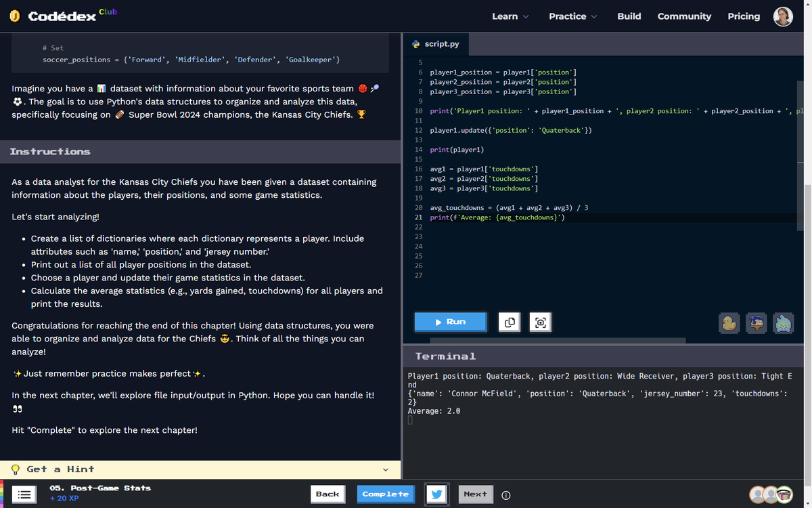Expand the Get a Hint chevron
The image size is (812, 508).
[386, 469]
